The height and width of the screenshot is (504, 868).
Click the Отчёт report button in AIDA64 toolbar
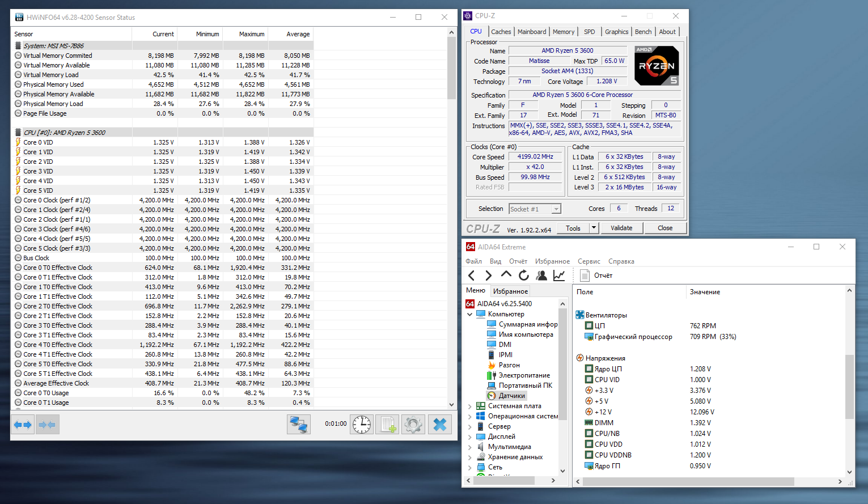(x=596, y=276)
